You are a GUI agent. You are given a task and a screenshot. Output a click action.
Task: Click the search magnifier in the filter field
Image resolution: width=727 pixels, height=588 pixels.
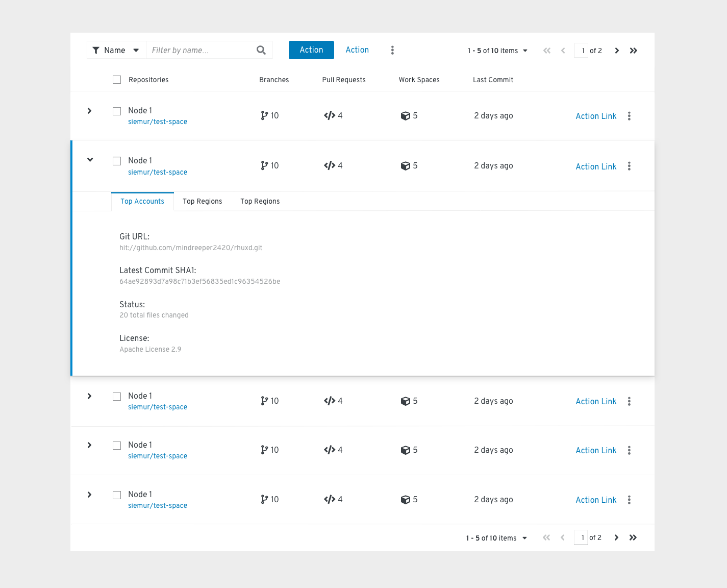point(261,50)
